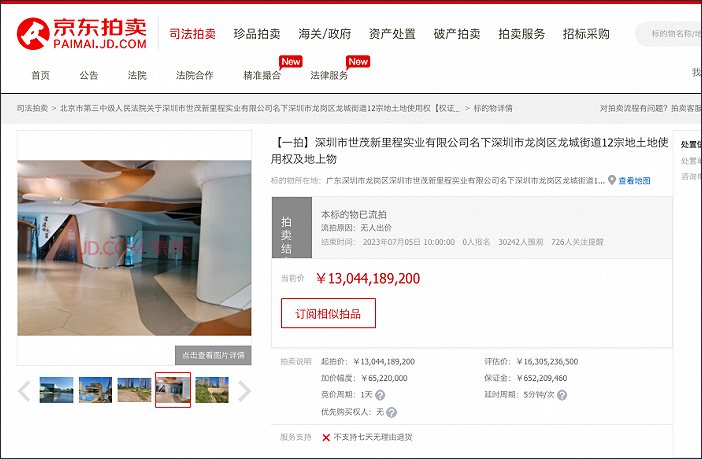Click 点击查看图片详情 button
Image resolution: width=702 pixels, height=459 pixels.
[x=213, y=355]
